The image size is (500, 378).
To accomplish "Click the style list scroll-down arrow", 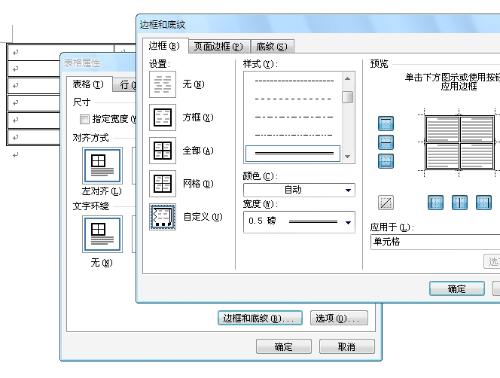I will (x=347, y=156).
